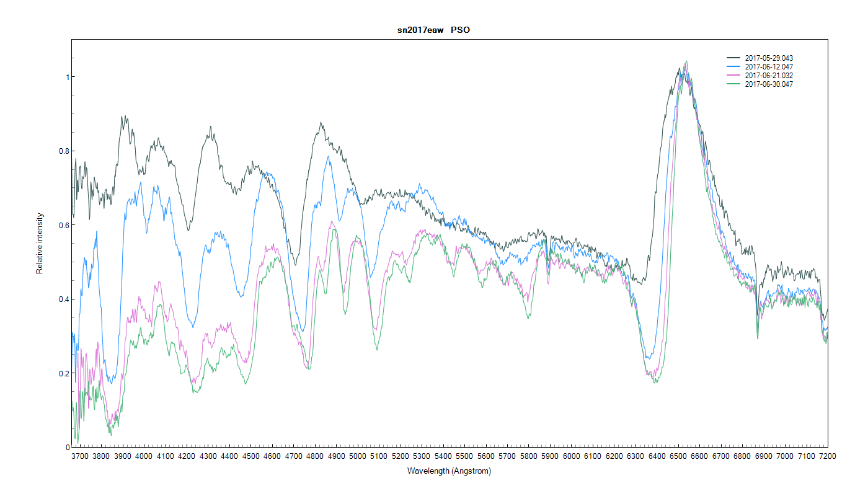Click the green legend line swatch
Viewport: 868px width, 496px height.
point(734,84)
